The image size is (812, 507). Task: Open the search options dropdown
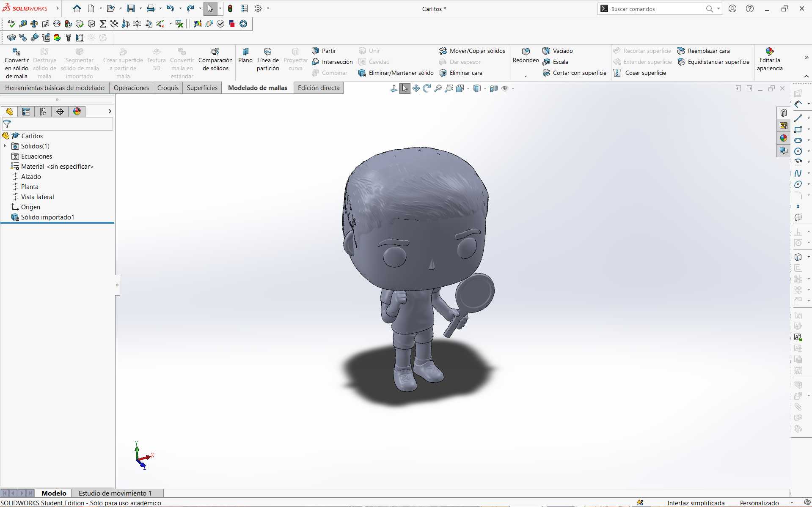[x=718, y=8]
